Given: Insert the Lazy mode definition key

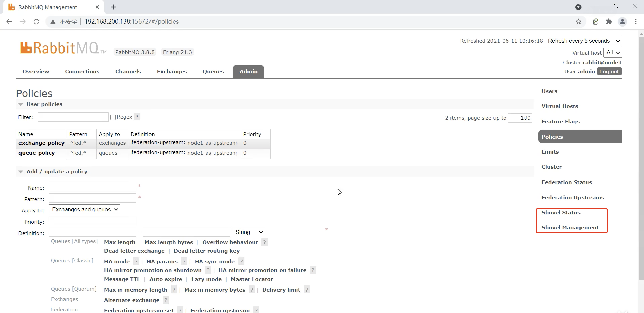Looking at the screenshot, I should tap(206, 279).
